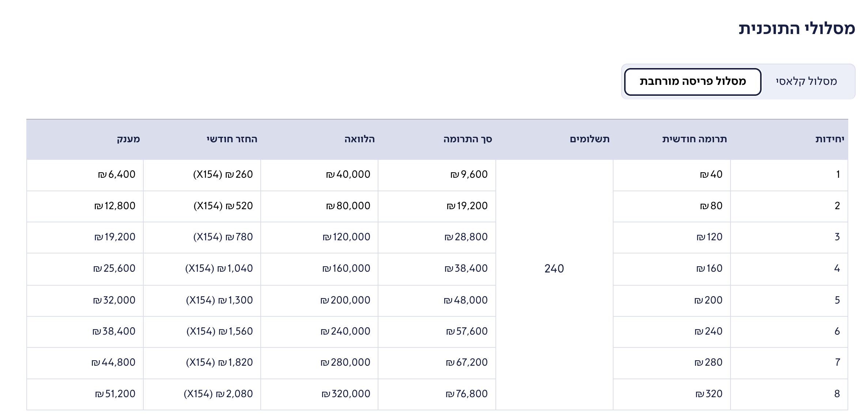
Task: Click the ₪48,000 total donation cell
Action: pos(465,300)
